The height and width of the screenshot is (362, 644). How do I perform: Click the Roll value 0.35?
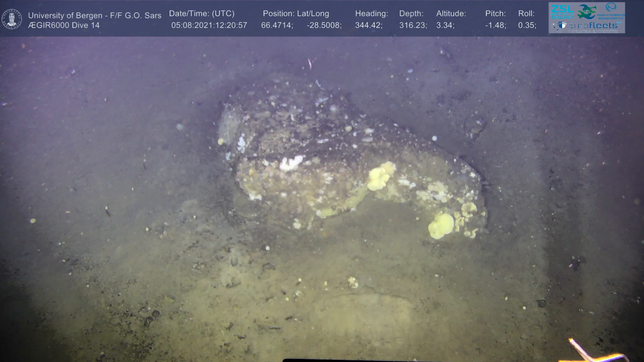527,25
